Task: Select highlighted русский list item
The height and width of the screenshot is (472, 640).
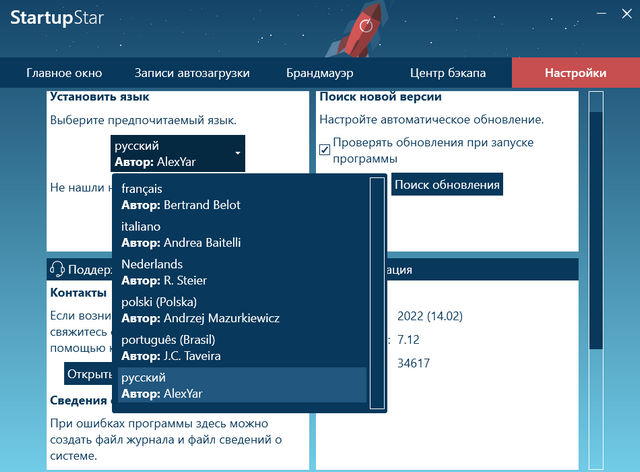Action: pos(240,386)
